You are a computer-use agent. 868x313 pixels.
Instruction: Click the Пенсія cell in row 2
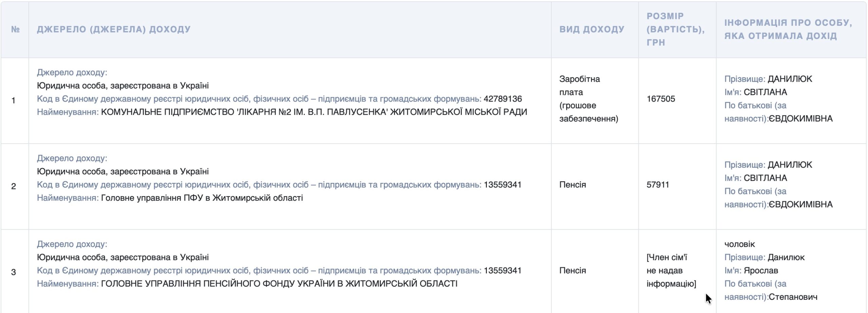point(573,185)
